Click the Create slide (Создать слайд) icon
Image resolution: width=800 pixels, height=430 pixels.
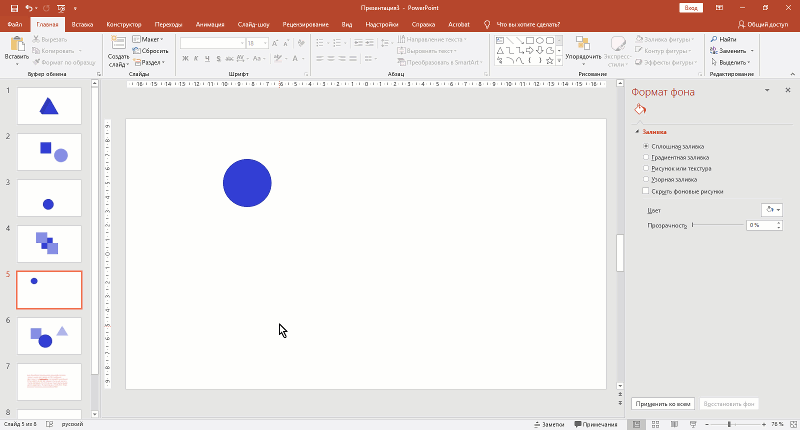pos(118,45)
